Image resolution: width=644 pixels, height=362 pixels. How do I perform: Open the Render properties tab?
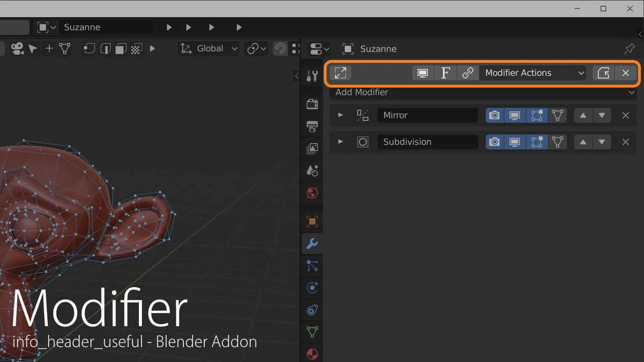click(312, 103)
